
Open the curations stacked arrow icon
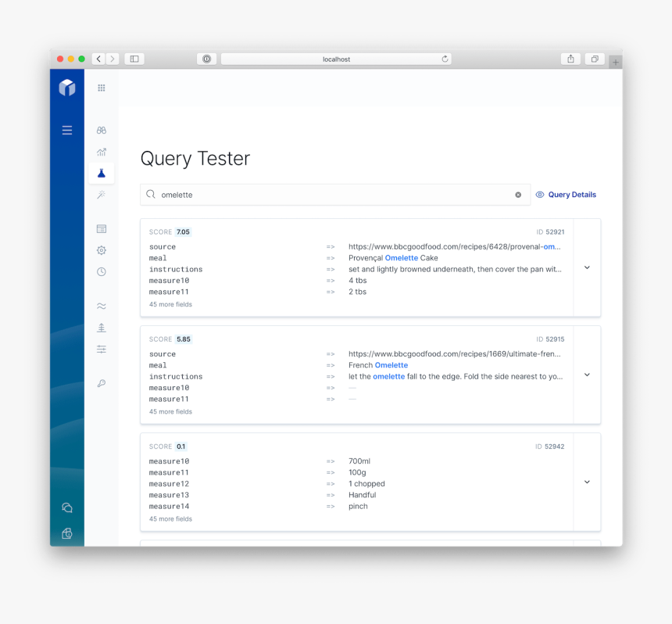(101, 328)
